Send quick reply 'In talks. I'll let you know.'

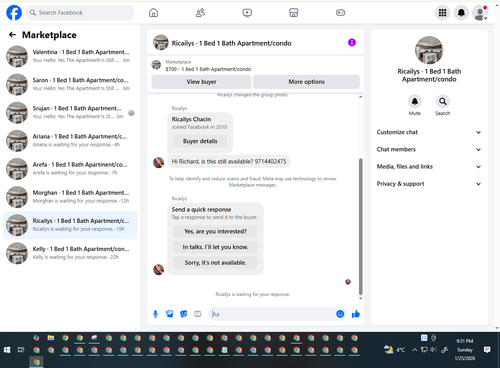point(215,247)
